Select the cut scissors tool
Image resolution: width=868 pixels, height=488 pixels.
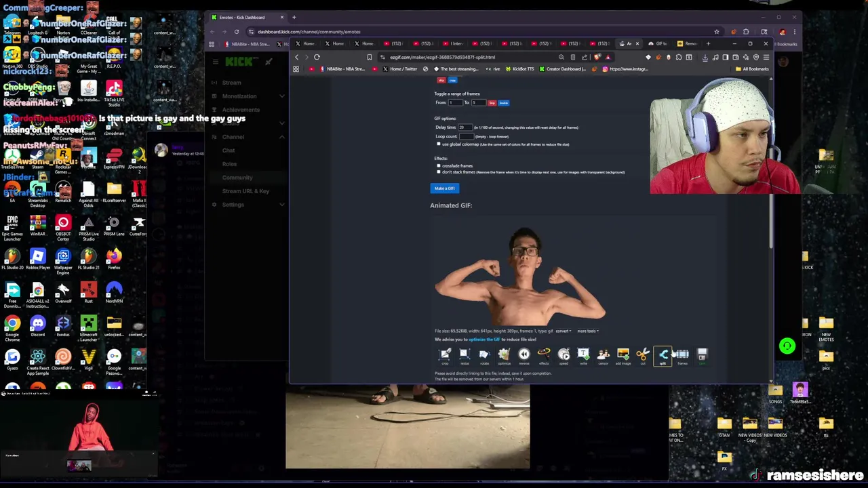click(643, 356)
